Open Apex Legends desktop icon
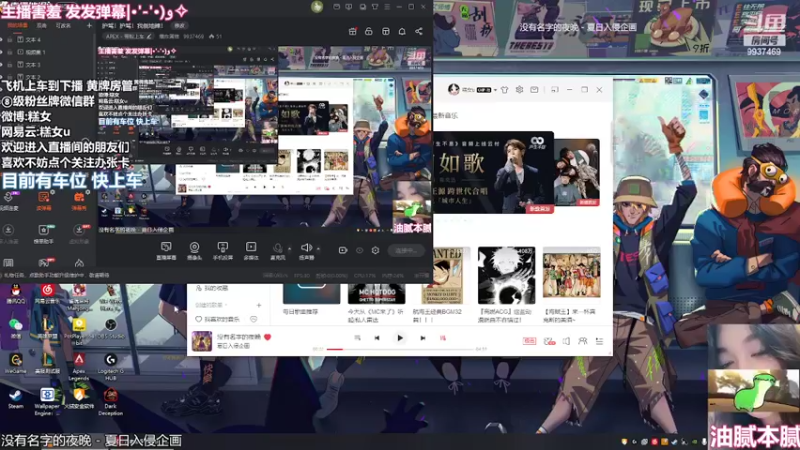The height and width of the screenshot is (450, 800). (79, 366)
